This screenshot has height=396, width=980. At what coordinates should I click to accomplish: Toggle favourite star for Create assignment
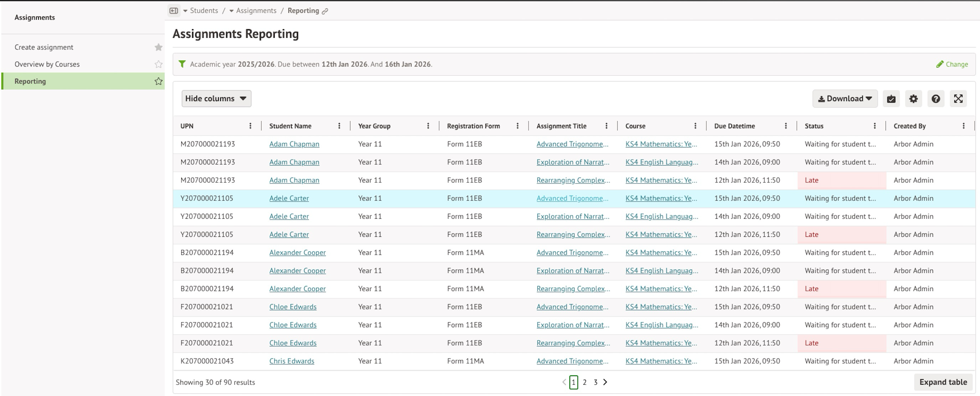[x=159, y=47]
